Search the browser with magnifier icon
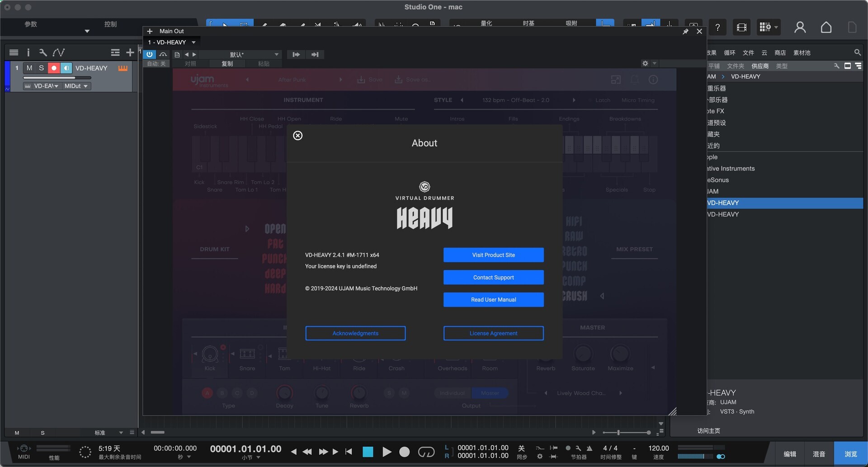 tap(857, 52)
